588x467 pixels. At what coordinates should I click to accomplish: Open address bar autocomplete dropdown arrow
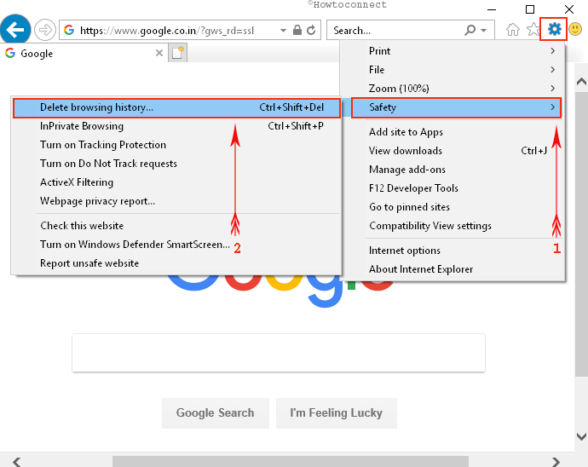(x=283, y=30)
